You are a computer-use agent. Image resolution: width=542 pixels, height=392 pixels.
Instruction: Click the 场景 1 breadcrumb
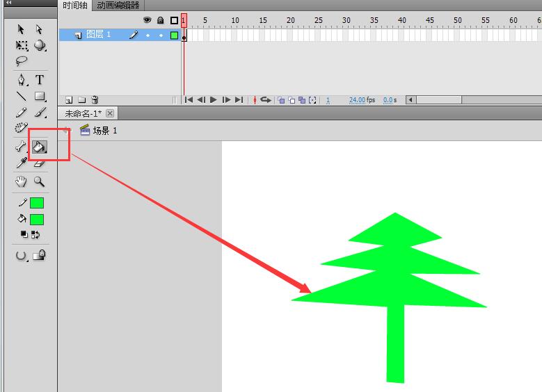[105, 130]
